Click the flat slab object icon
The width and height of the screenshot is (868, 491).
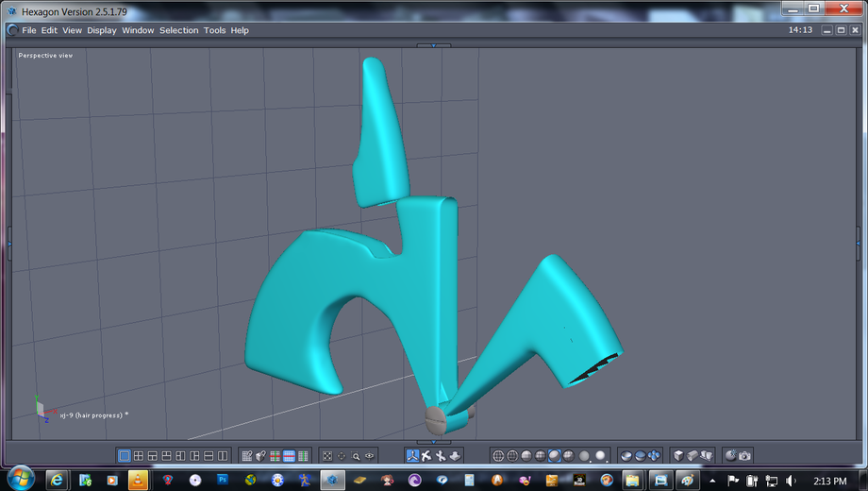point(693,455)
